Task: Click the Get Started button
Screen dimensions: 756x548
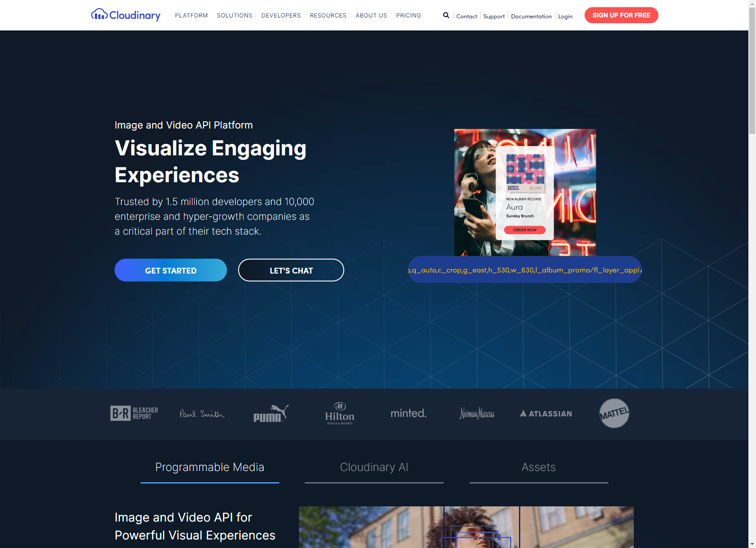Action: pyautogui.click(x=171, y=270)
